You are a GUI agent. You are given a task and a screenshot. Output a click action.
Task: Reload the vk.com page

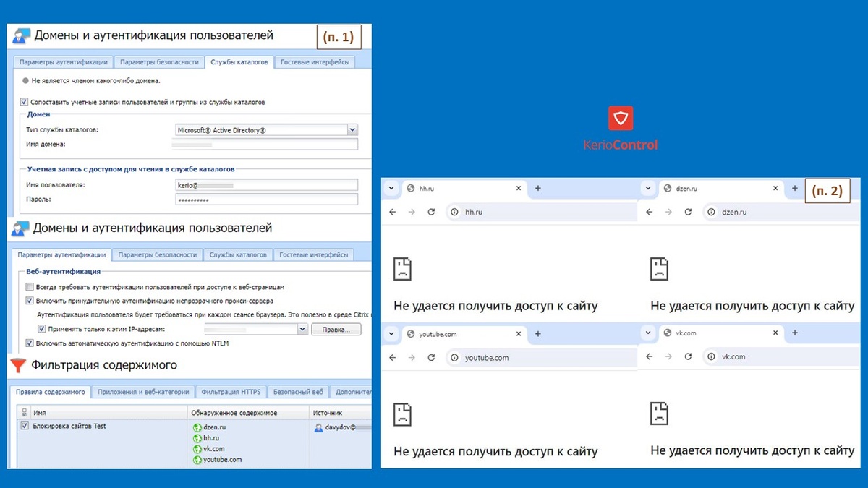pos(688,356)
